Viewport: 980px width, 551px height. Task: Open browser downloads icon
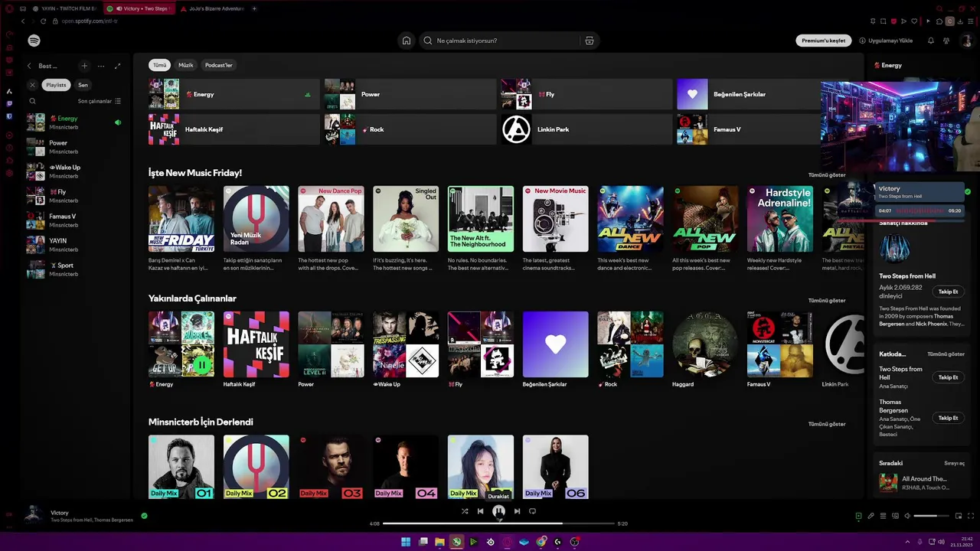[960, 21]
